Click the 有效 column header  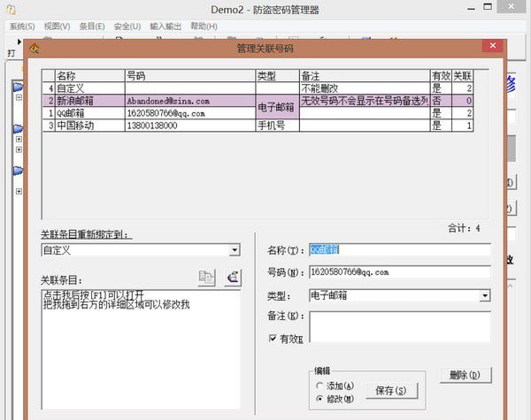[441, 76]
